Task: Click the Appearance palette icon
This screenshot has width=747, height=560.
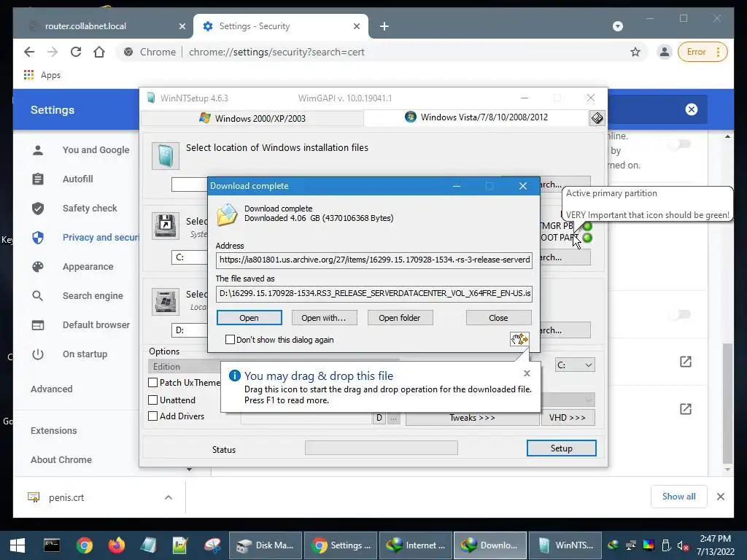Action: (x=38, y=267)
